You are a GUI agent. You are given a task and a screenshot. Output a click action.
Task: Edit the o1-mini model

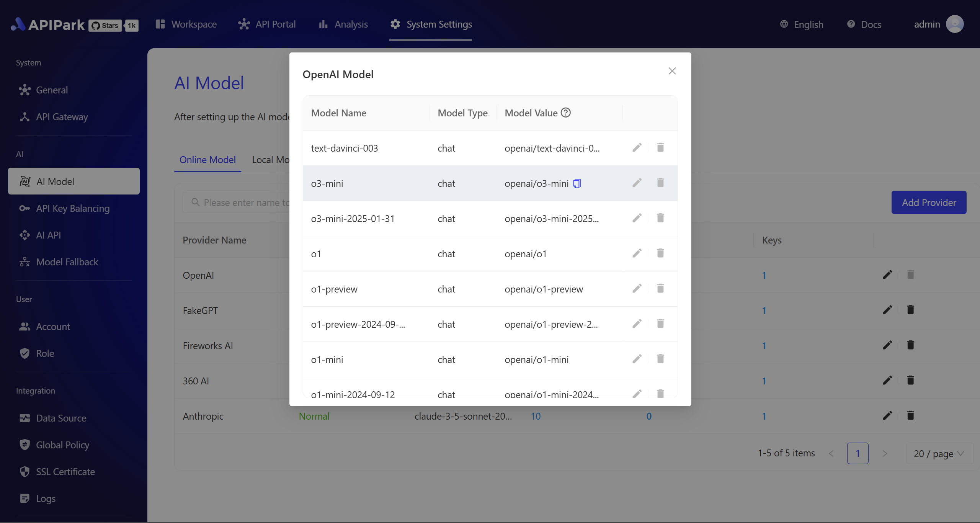pos(637,359)
